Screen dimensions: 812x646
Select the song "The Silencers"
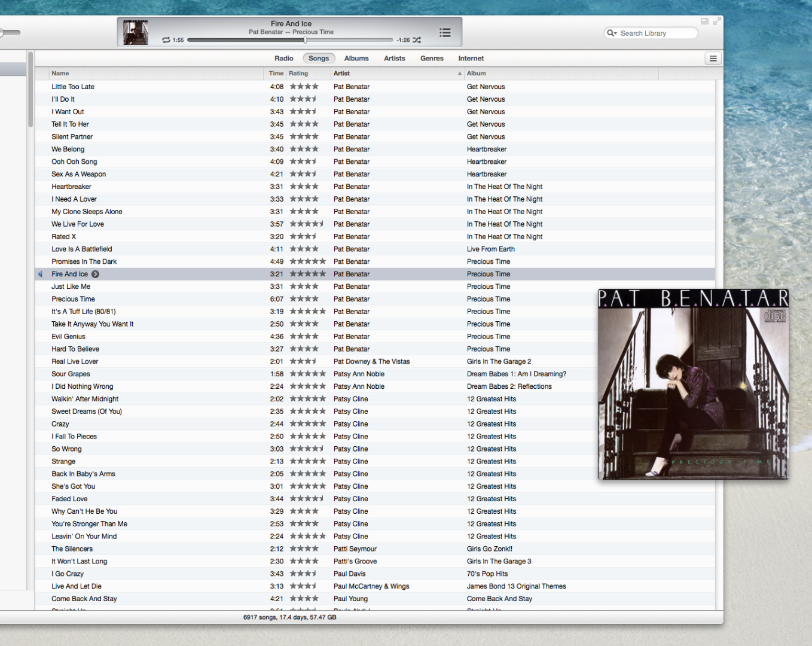click(x=72, y=549)
